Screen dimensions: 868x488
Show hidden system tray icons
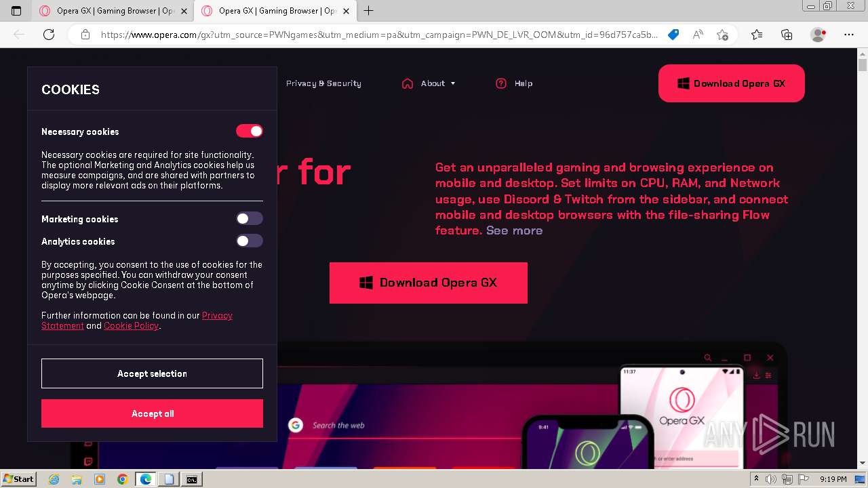tap(756, 479)
